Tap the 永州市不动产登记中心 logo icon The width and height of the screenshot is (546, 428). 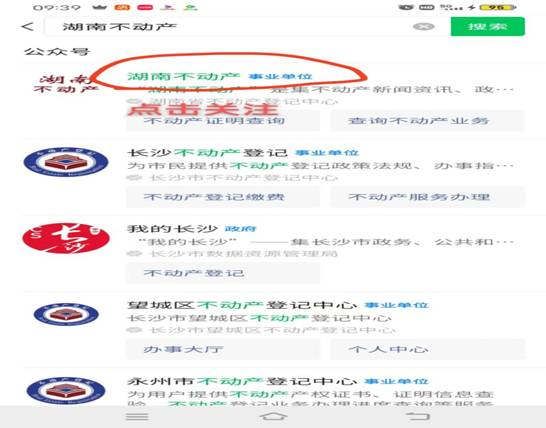point(66,390)
